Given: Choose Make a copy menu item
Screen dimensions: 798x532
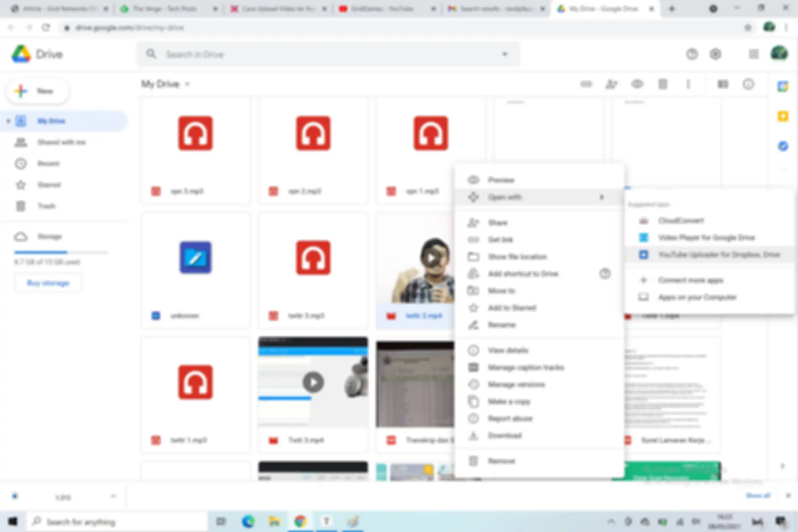Looking at the screenshot, I should tap(539, 401).
